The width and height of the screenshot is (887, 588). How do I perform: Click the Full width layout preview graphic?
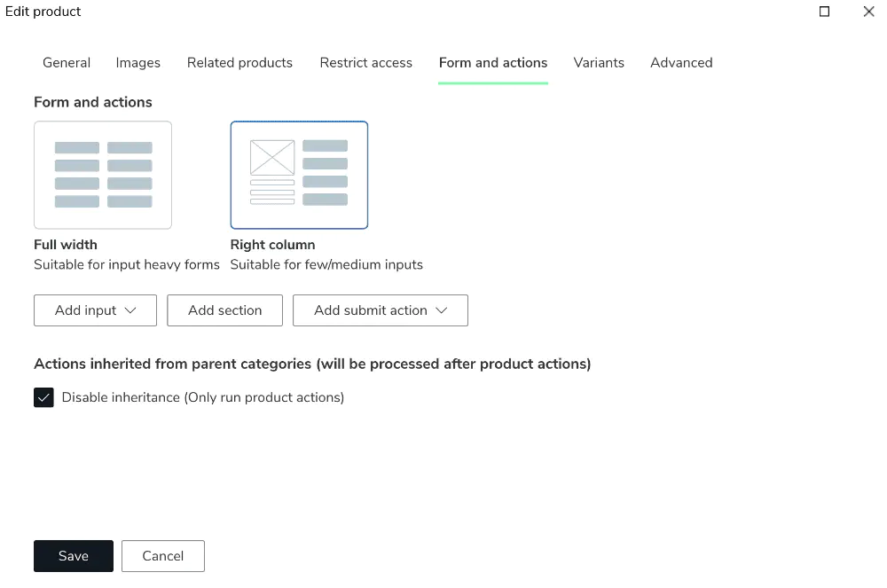(x=102, y=175)
